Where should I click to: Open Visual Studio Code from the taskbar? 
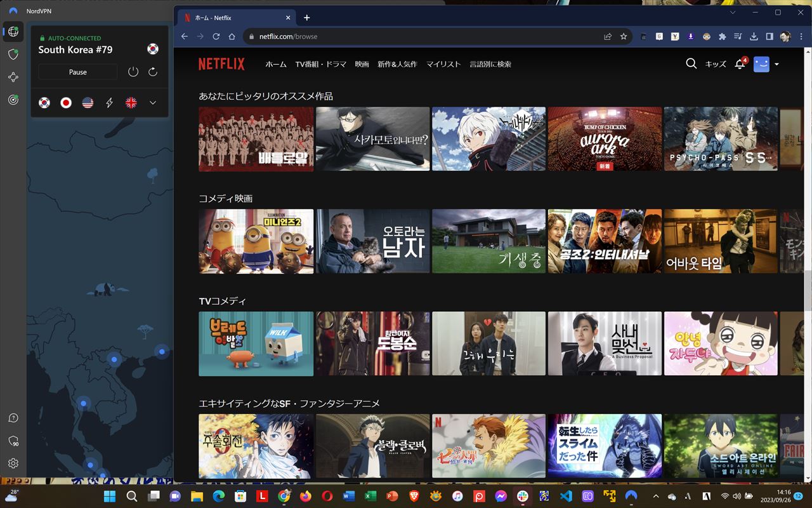pyautogui.click(x=566, y=496)
